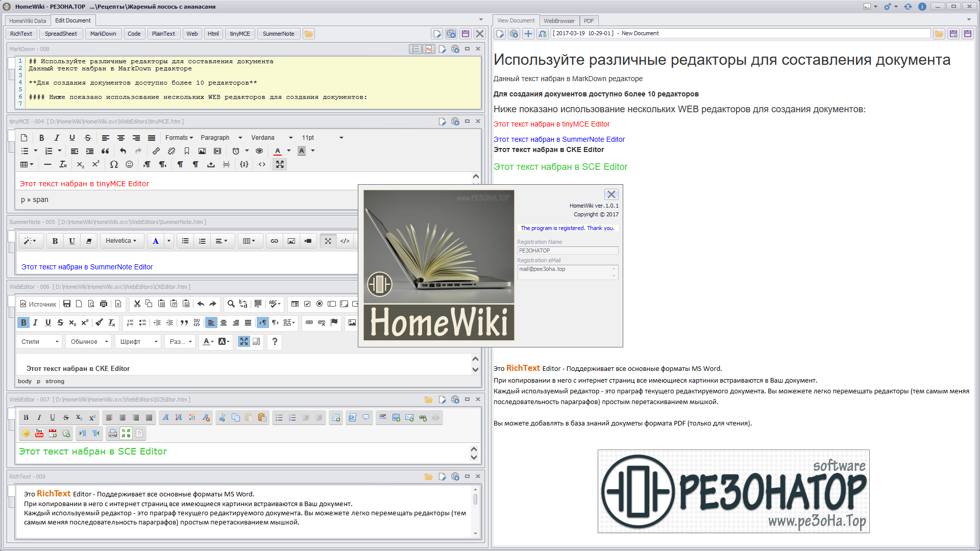The image size is (980, 551).
Task: Click the cut scissors icon in CKEditor
Action: click(x=137, y=304)
